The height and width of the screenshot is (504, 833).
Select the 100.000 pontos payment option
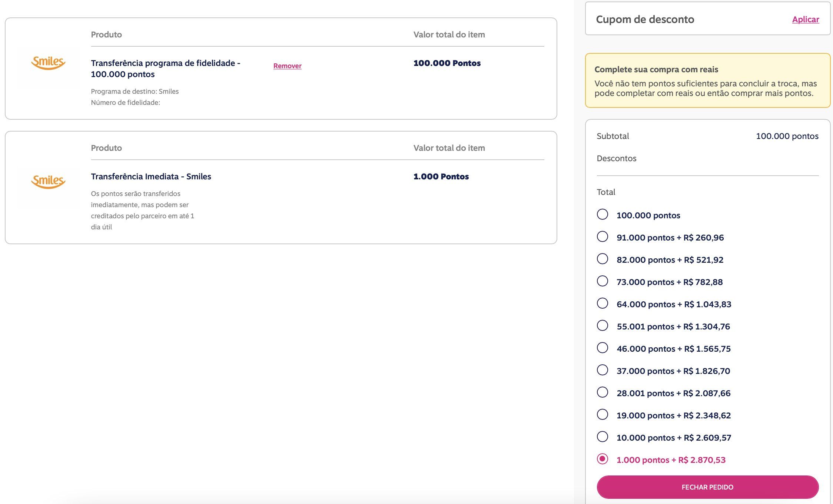point(603,214)
